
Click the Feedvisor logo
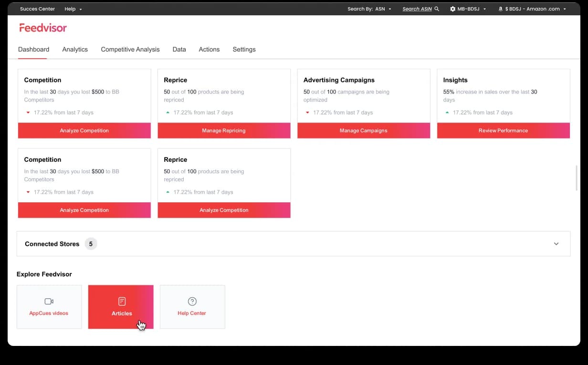click(43, 28)
